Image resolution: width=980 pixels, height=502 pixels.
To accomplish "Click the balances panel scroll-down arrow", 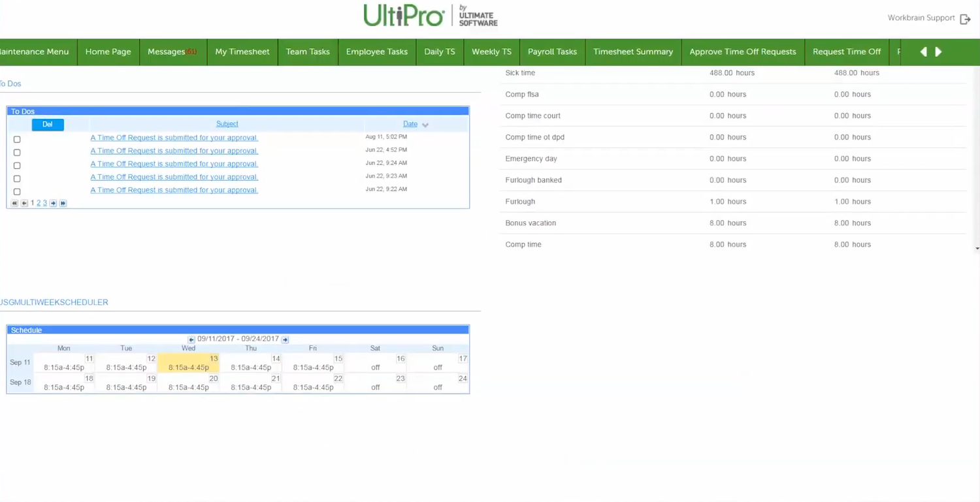I will pyautogui.click(x=977, y=249).
